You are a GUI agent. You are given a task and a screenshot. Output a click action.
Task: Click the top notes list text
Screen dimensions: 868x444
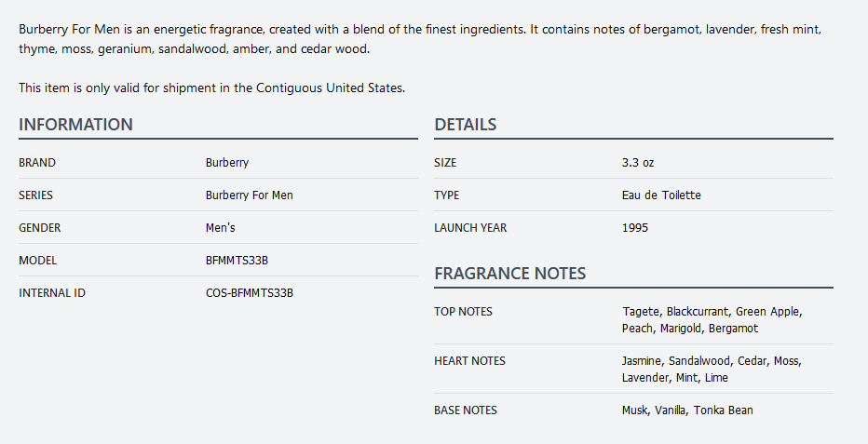(x=712, y=320)
